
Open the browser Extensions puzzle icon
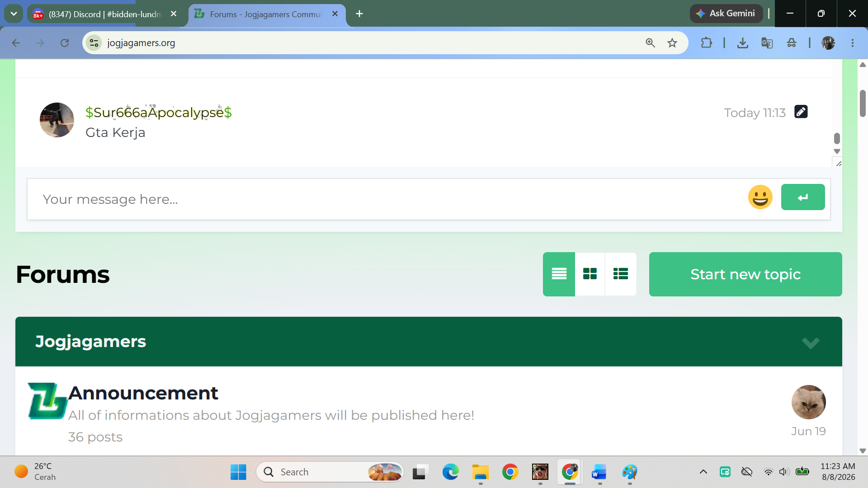tap(706, 43)
